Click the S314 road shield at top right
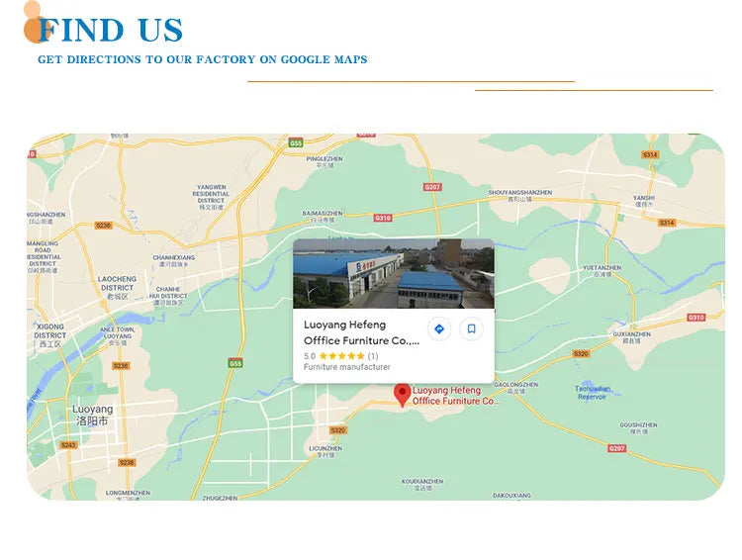The width and height of the screenshot is (742, 560). (x=650, y=154)
